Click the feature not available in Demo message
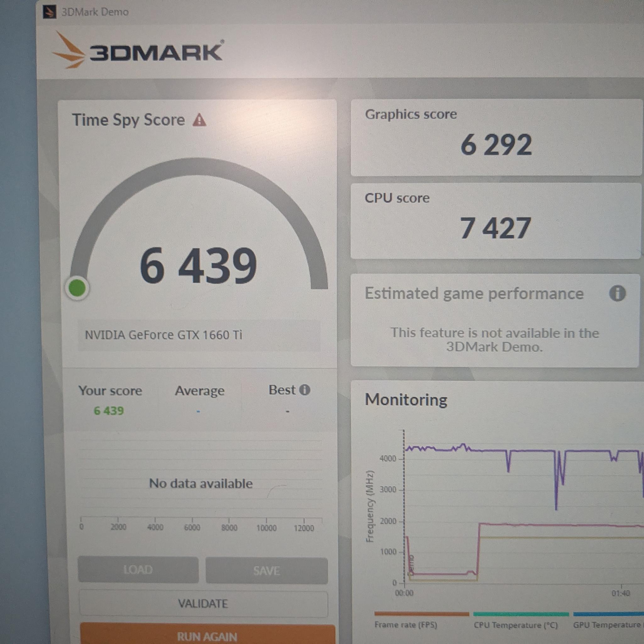This screenshot has height=644, width=644. 495,340
